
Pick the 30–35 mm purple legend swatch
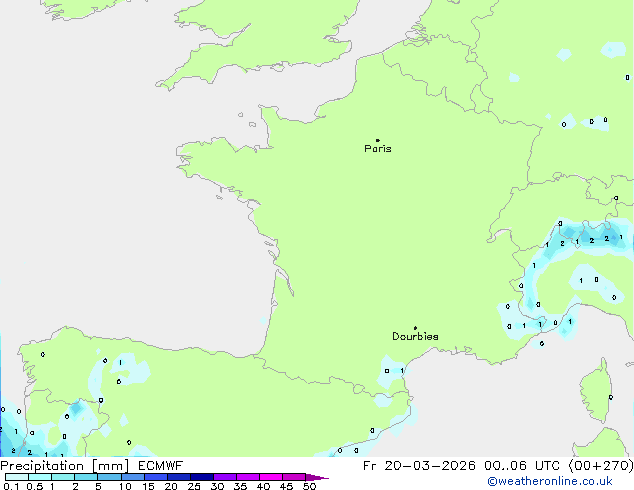tap(225, 477)
